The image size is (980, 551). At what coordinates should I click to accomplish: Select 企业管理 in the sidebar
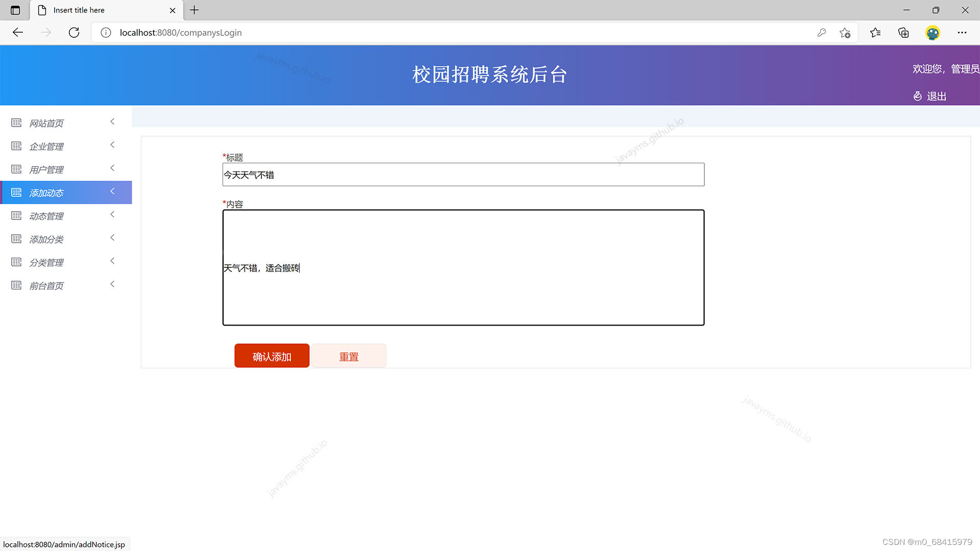click(x=46, y=146)
